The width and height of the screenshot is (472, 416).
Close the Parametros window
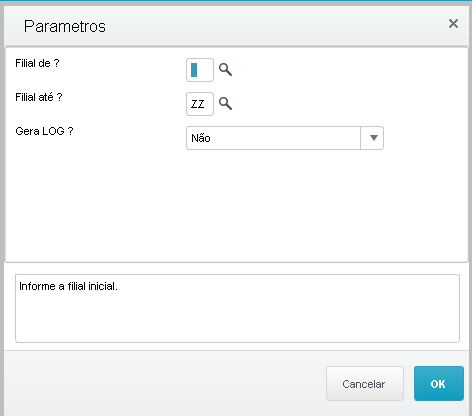pyautogui.click(x=453, y=24)
